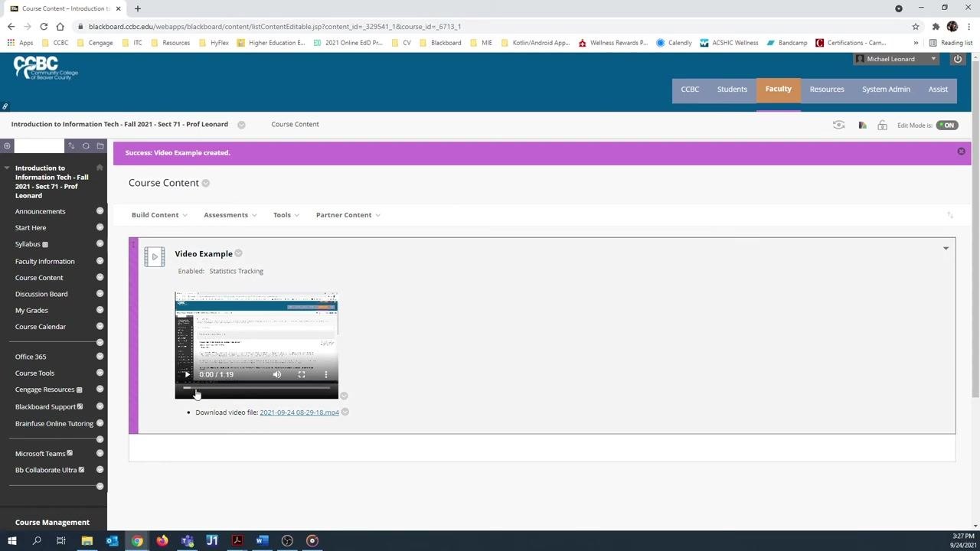Click the browser address bar

(x=490, y=27)
